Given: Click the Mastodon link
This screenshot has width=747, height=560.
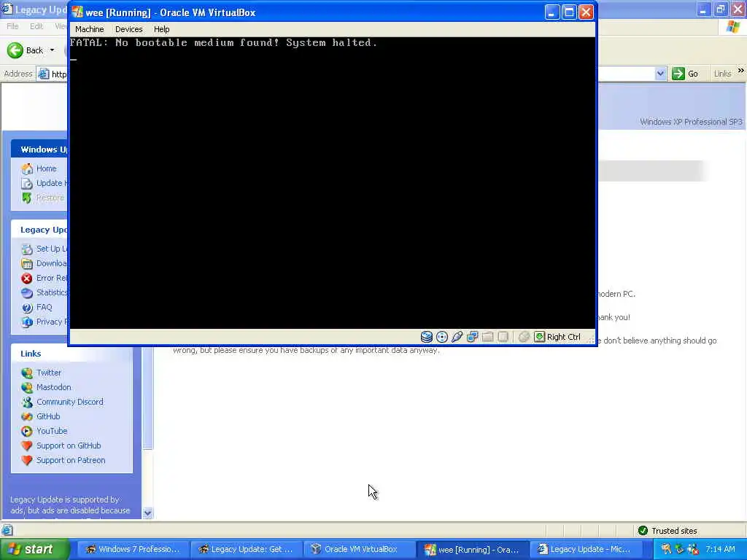Looking at the screenshot, I should click(54, 387).
